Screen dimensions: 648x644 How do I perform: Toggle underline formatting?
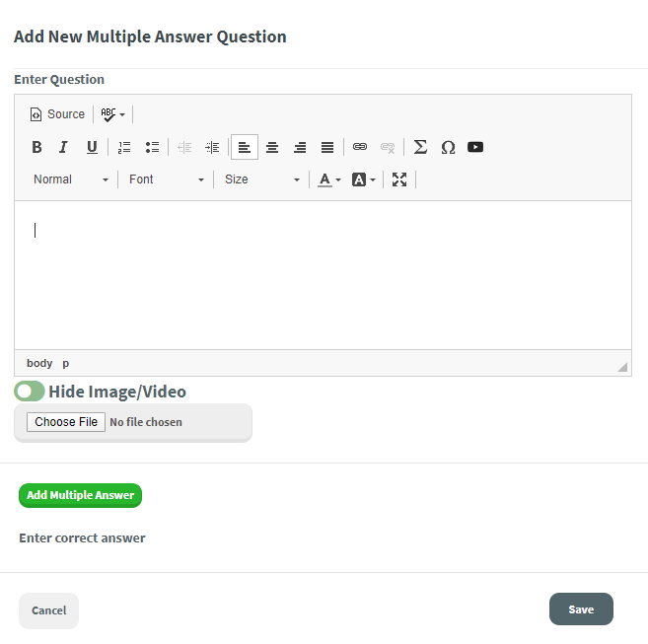click(x=92, y=147)
